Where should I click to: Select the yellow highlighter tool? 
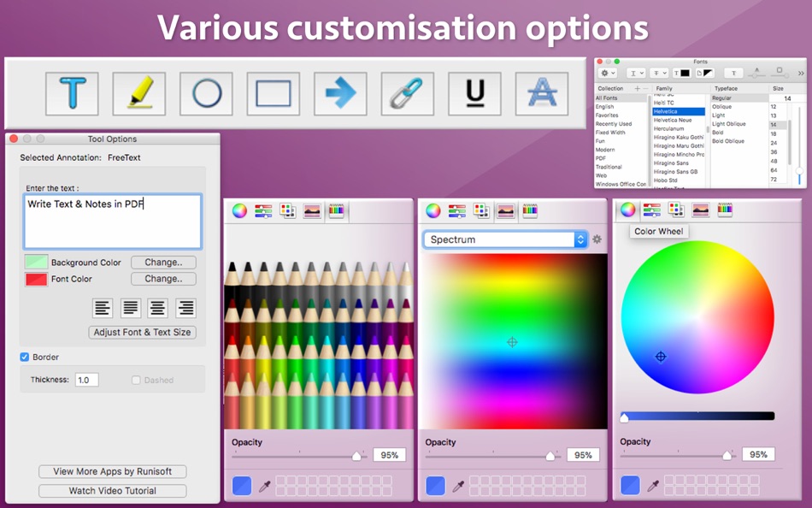(x=139, y=94)
